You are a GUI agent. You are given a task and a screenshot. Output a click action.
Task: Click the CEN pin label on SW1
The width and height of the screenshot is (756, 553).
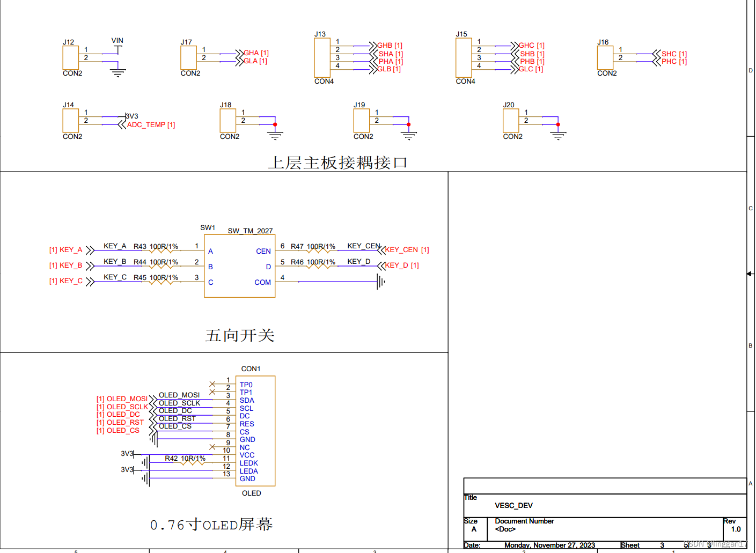tap(263, 251)
